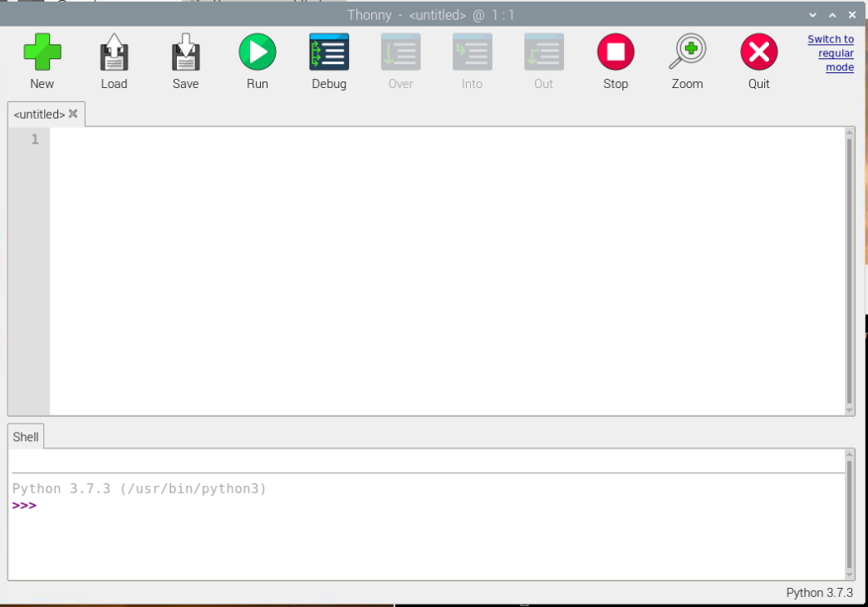Switch to the Shell tab

pos(25,436)
